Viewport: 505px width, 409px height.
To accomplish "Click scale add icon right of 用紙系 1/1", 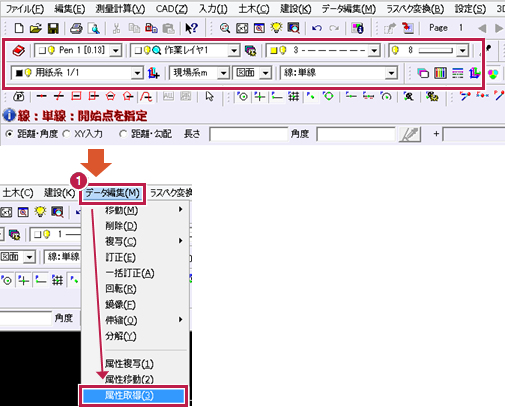I will [153, 73].
